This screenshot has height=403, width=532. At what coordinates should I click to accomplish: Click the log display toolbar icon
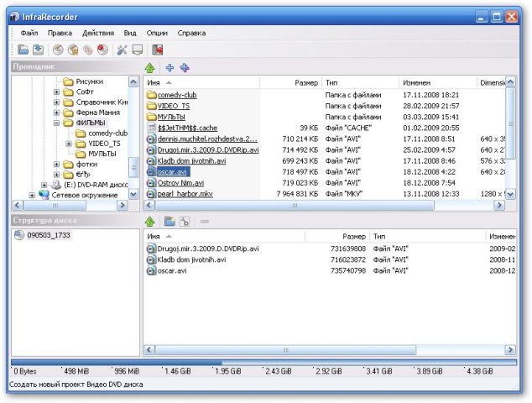click(137, 50)
